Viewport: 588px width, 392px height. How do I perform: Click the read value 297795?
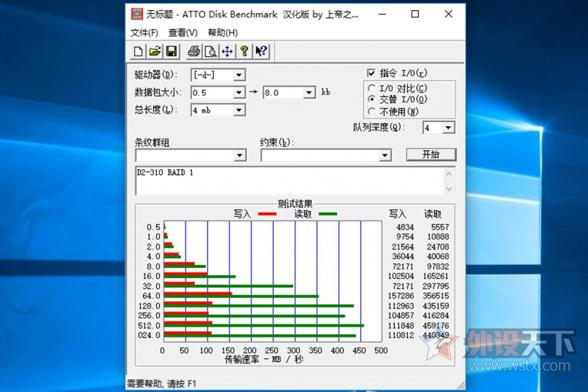click(436, 286)
